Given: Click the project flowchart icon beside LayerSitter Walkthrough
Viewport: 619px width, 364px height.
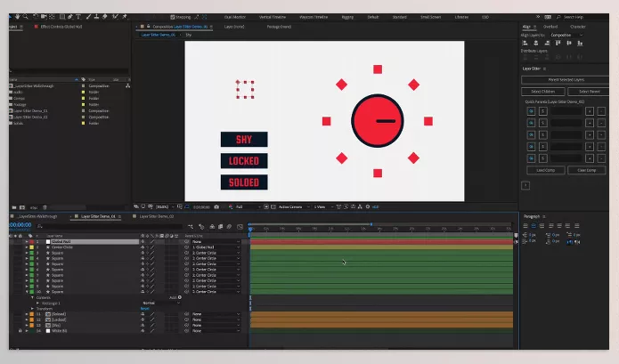Looking at the screenshot, I should pos(128,85).
